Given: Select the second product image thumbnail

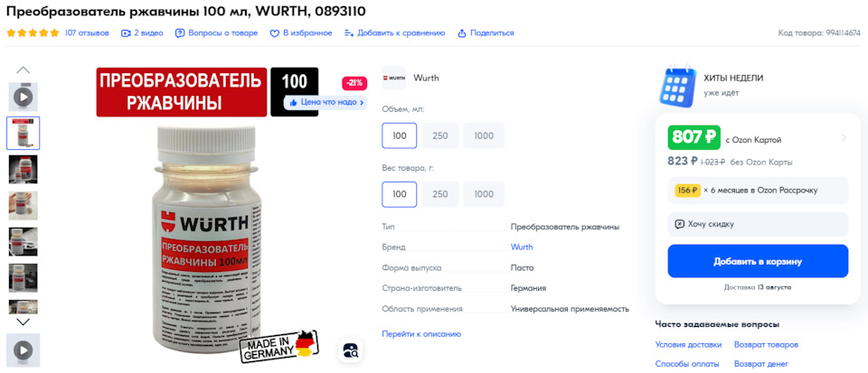Looking at the screenshot, I should (24, 170).
